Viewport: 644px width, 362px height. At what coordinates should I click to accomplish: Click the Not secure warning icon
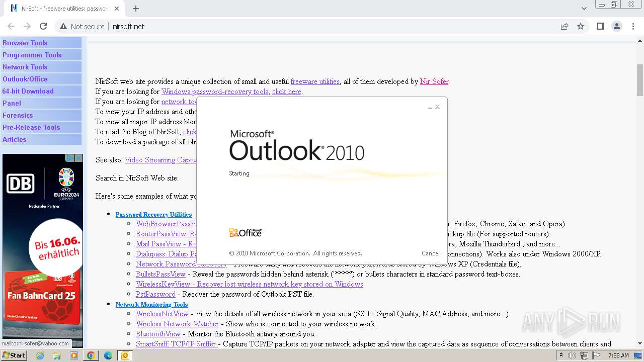click(63, 26)
